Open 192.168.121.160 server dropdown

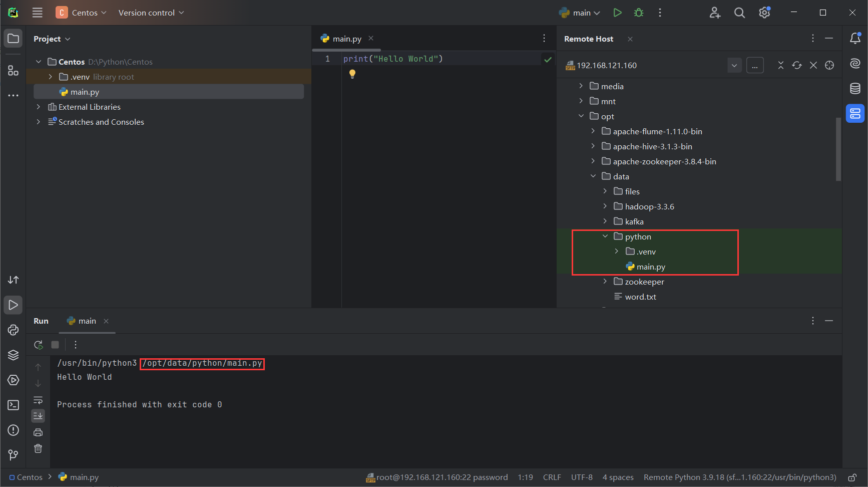click(734, 65)
